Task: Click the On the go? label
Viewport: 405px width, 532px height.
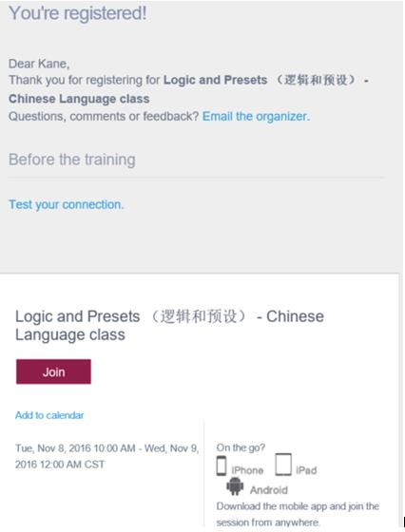Action: click(241, 447)
